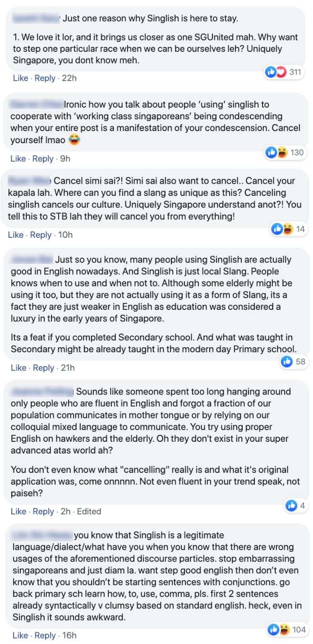Open the 9h timestamp link
The width and height of the screenshot is (313, 644).
pyautogui.click(x=65, y=159)
